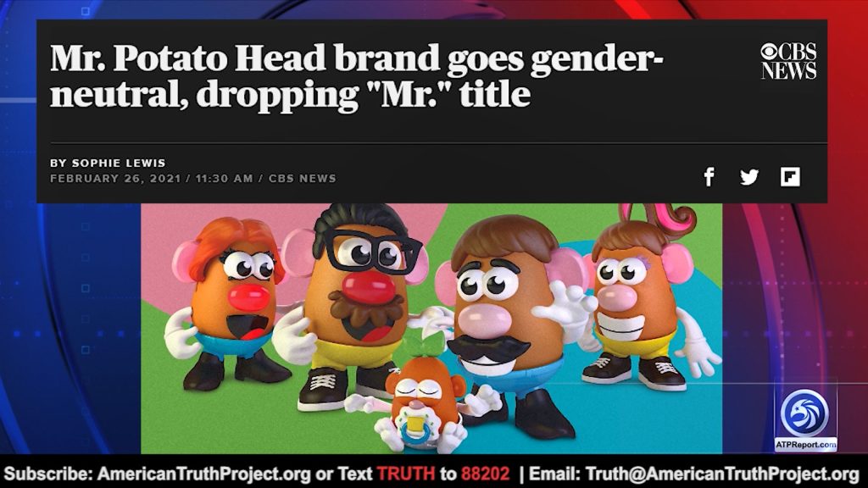Click the Mr. Potato Head headline
The width and height of the screenshot is (868, 488).
click(x=357, y=75)
